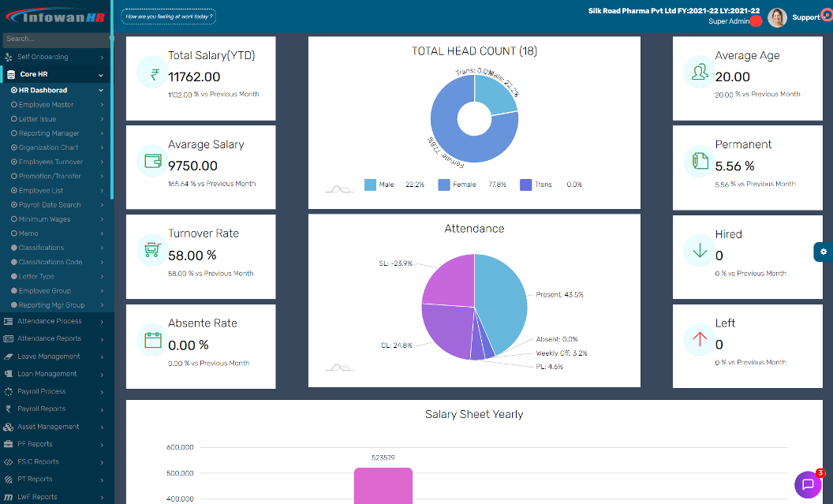Select the Self Onboarding sidebar icon
The width and height of the screenshot is (833, 504).
coord(8,57)
